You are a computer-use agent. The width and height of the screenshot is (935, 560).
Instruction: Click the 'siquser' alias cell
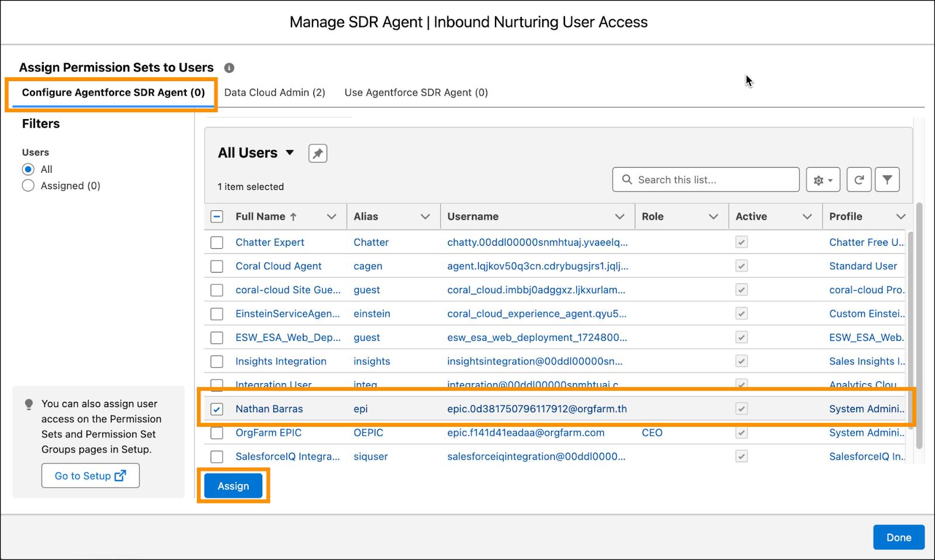click(x=370, y=457)
